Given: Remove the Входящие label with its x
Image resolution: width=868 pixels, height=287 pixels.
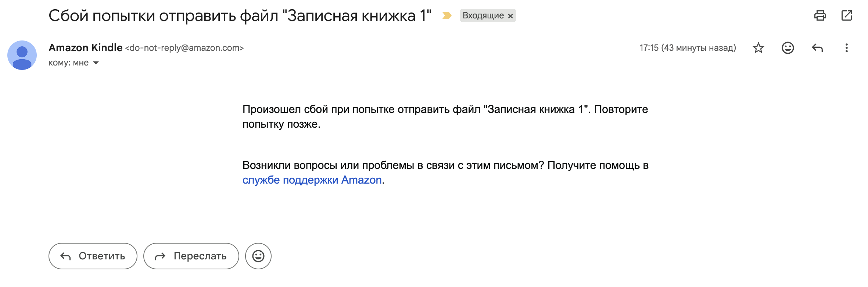Looking at the screenshot, I should pos(510,16).
